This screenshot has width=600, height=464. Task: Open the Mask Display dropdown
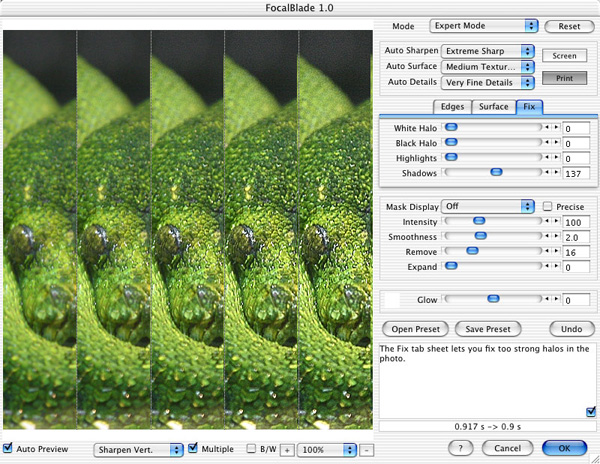tap(488, 206)
